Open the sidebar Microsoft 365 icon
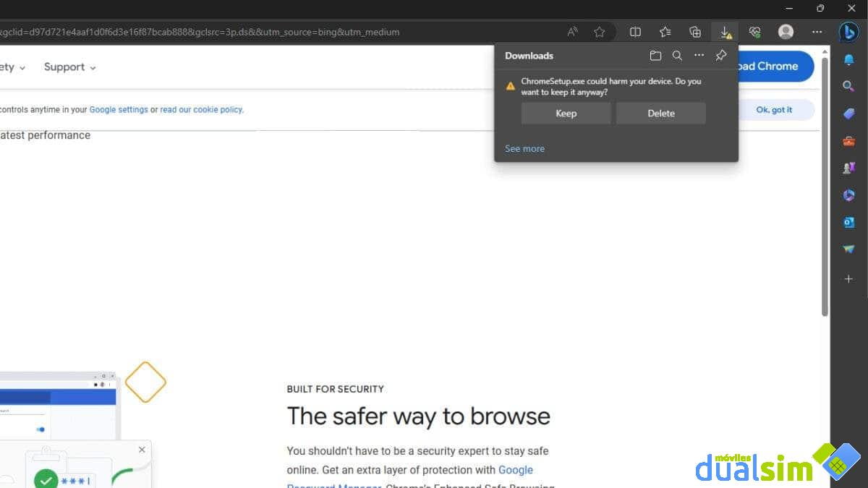Screen dimensions: 868x488 848,195
